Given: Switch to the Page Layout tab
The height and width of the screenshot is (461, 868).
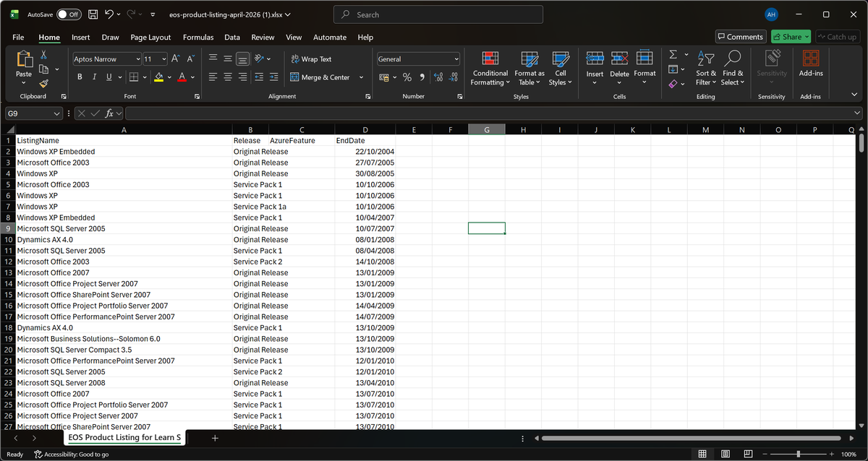Looking at the screenshot, I should tap(150, 37).
